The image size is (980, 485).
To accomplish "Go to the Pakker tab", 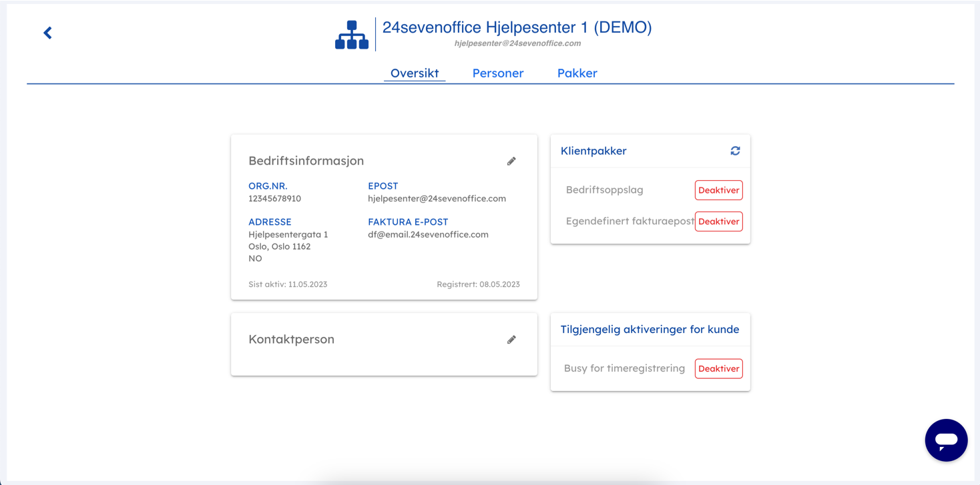I will click(x=577, y=73).
